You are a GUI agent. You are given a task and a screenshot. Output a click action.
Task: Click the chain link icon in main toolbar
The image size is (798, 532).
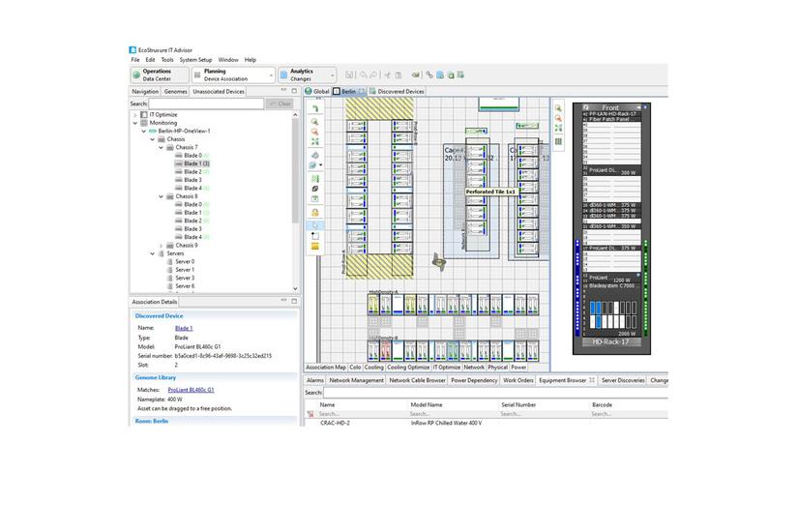(429, 74)
